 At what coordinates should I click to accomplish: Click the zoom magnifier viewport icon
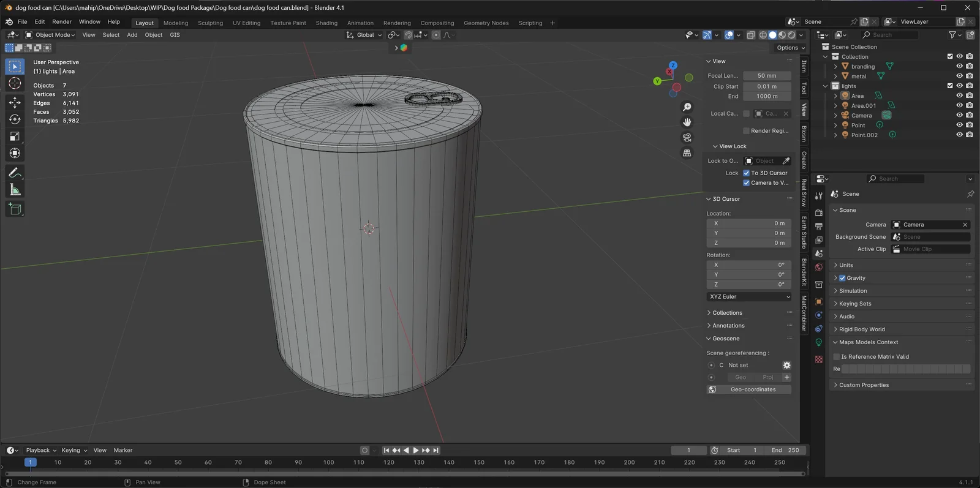click(687, 107)
